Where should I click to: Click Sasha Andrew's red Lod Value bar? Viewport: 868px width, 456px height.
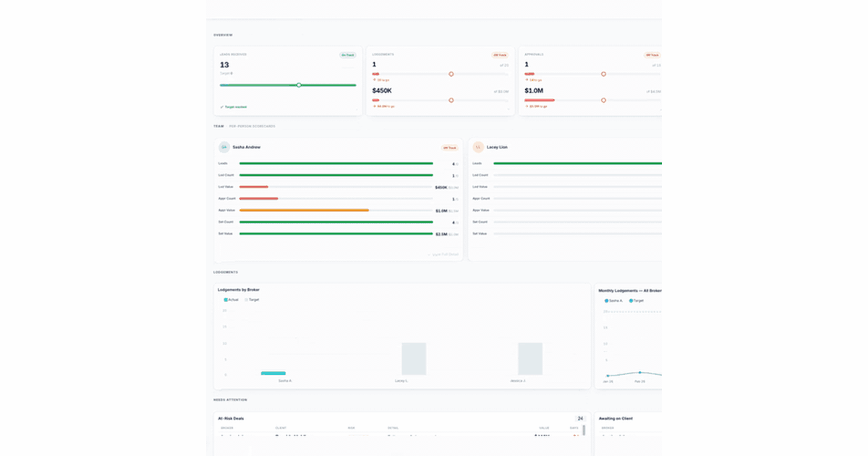click(254, 187)
